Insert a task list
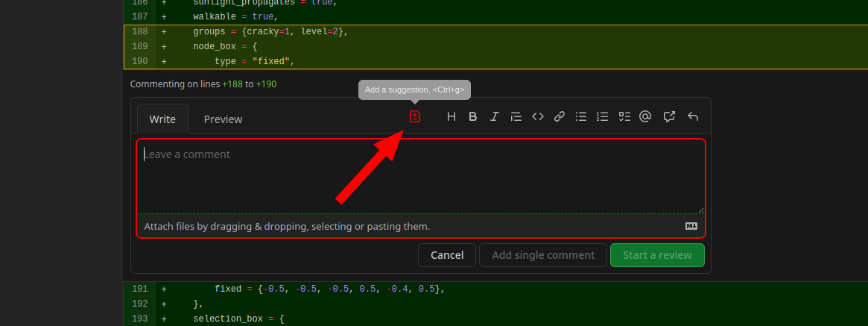The image size is (868, 326). pyautogui.click(x=624, y=116)
